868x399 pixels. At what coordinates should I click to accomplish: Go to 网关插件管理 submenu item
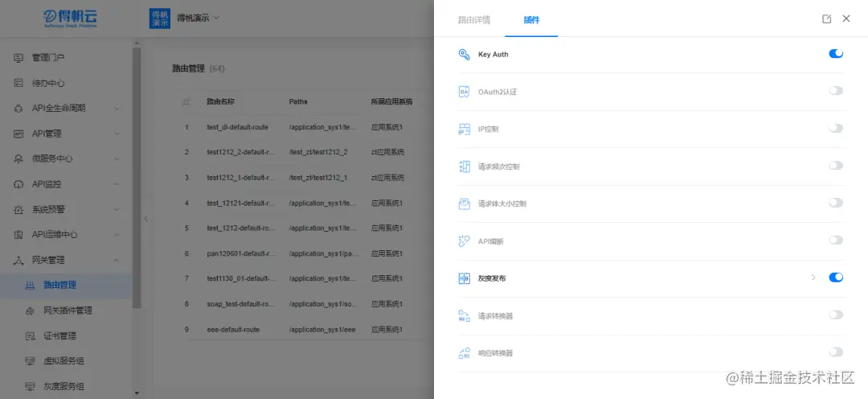[67, 311]
